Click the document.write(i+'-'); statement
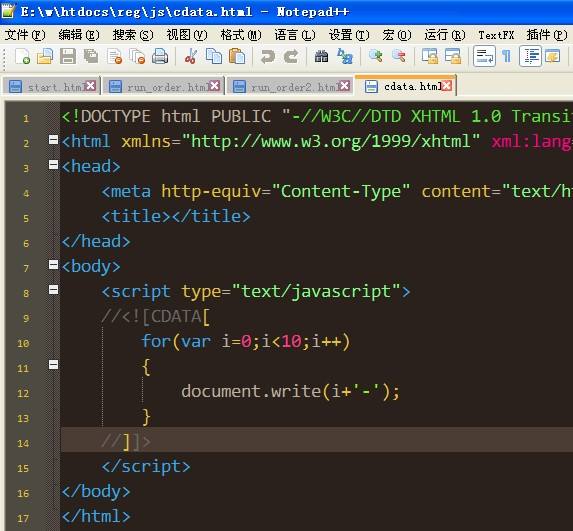The height and width of the screenshot is (531, 573). 291,391
